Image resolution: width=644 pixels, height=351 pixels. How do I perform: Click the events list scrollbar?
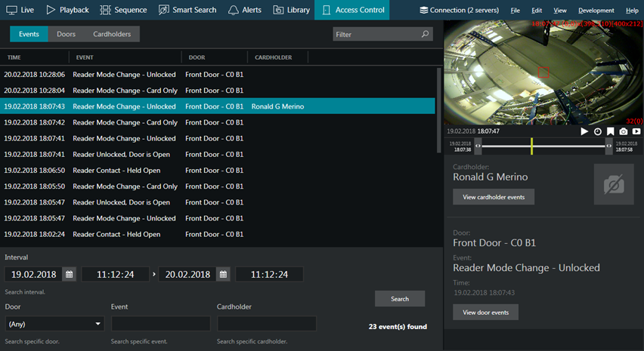(x=438, y=110)
